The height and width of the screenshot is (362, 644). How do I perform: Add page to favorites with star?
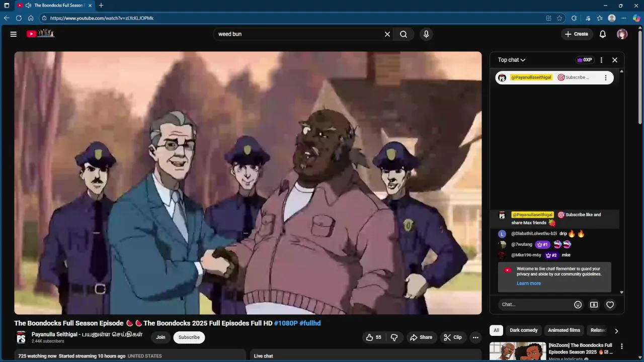point(559,18)
